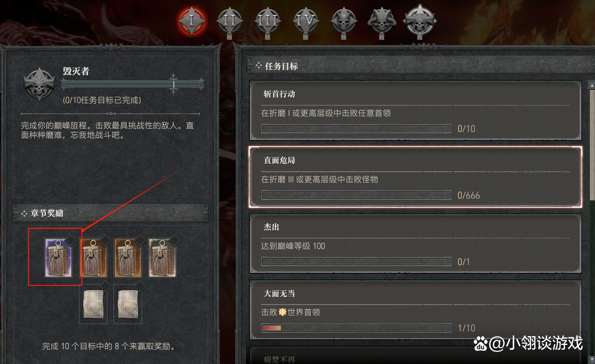
Task: Click the 毁灭者 chapter progress bar
Action: [133, 84]
